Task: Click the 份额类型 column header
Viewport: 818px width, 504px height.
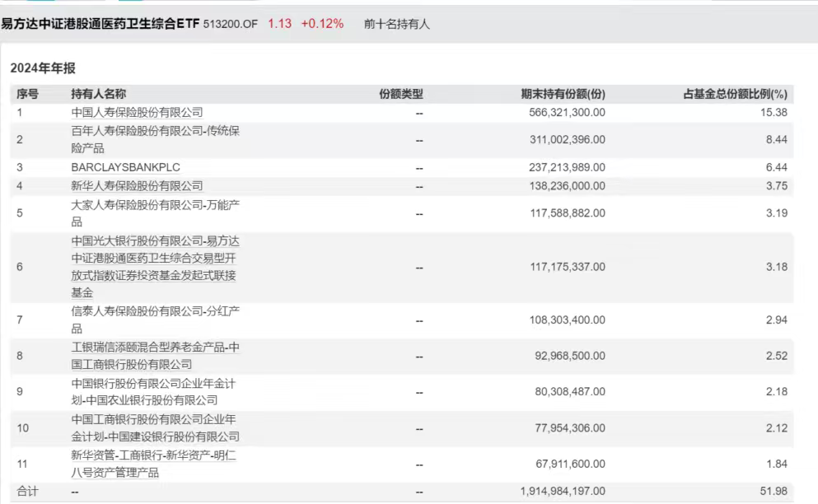Action: [x=400, y=94]
